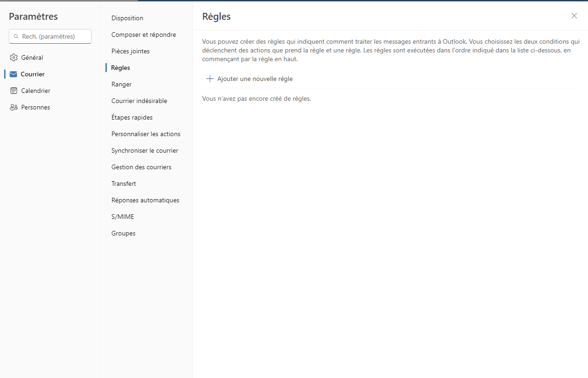This screenshot has height=378, width=588.
Task: Click the plus icon to add rule
Action: tap(210, 79)
